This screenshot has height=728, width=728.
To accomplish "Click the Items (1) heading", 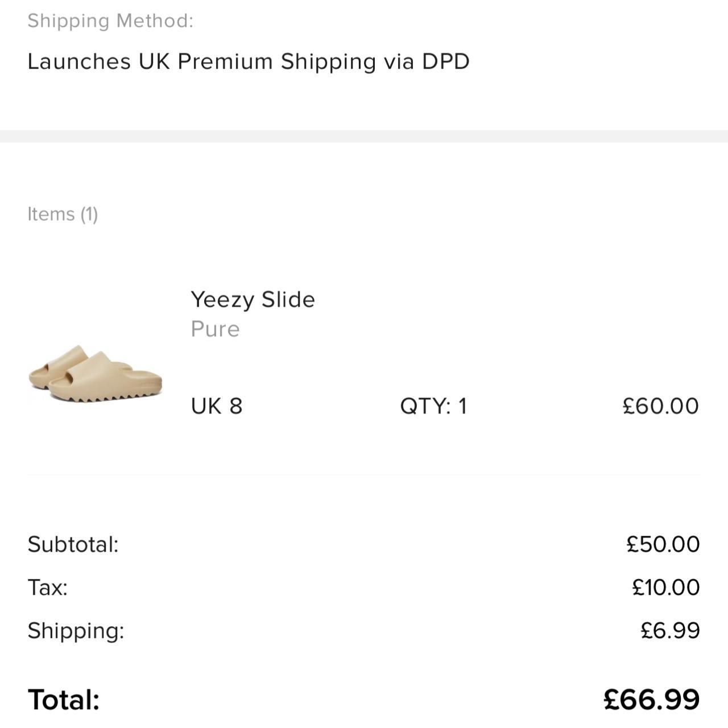I will (x=63, y=214).
